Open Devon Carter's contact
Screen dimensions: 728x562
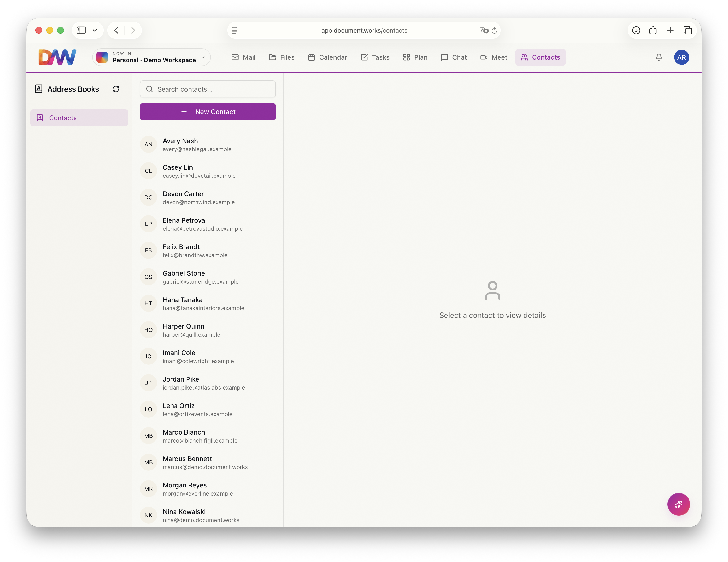click(208, 198)
